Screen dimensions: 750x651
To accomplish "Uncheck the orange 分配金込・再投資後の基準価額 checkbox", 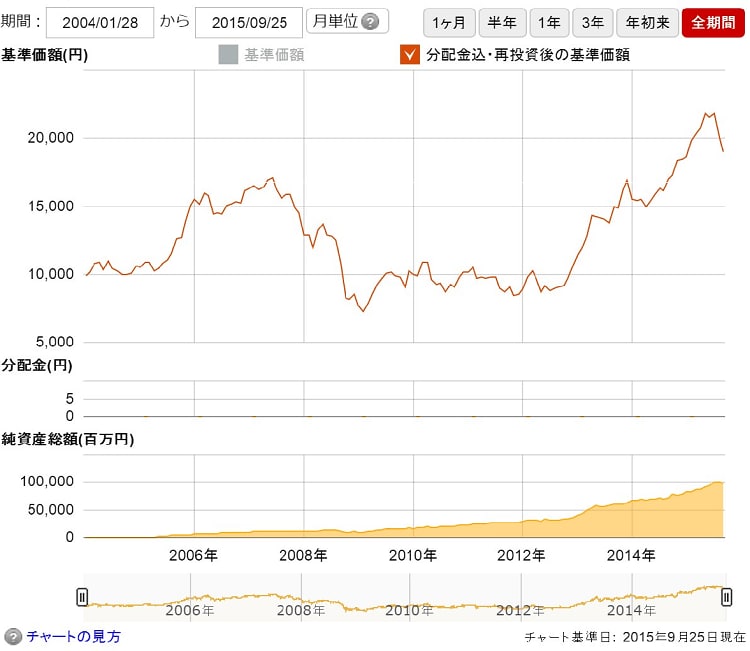I will [x=407, y=54].
